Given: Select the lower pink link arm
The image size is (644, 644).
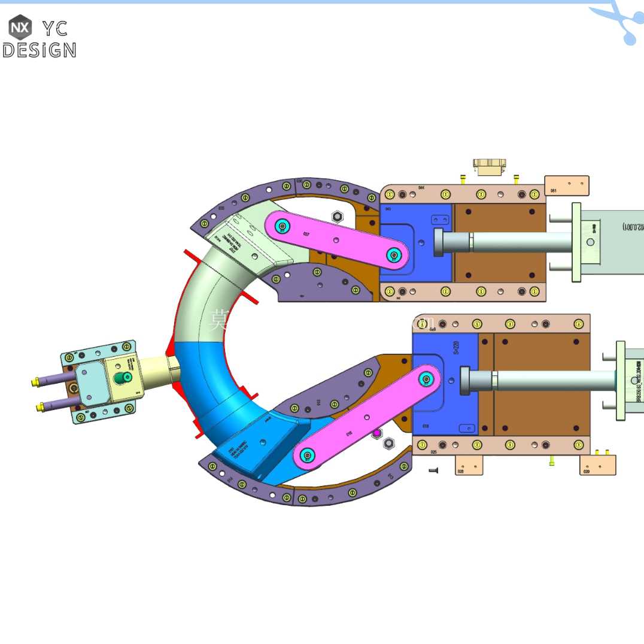Looking at the screenshot, I should [367, 418].
